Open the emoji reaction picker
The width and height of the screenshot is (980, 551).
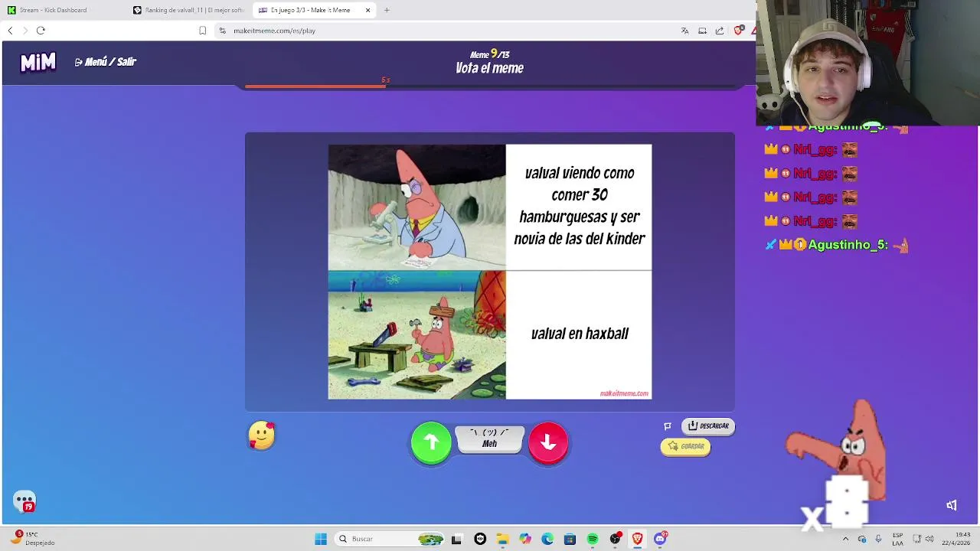261,435
